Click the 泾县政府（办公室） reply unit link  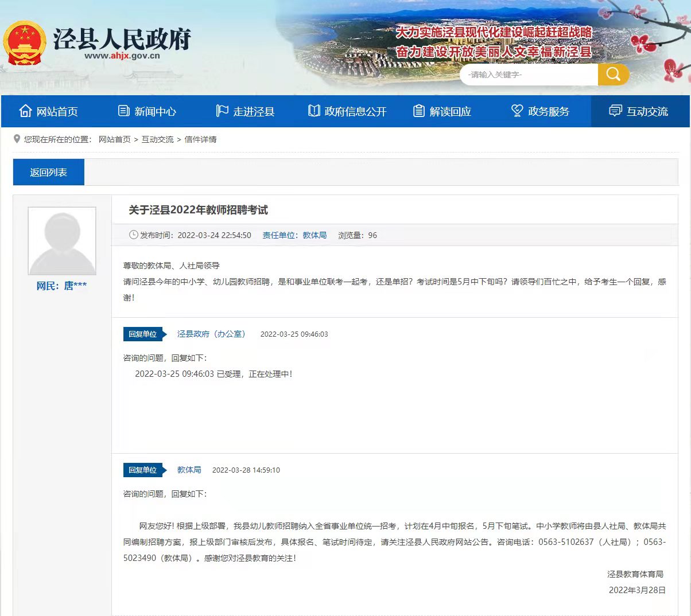[x=211, y=334]
